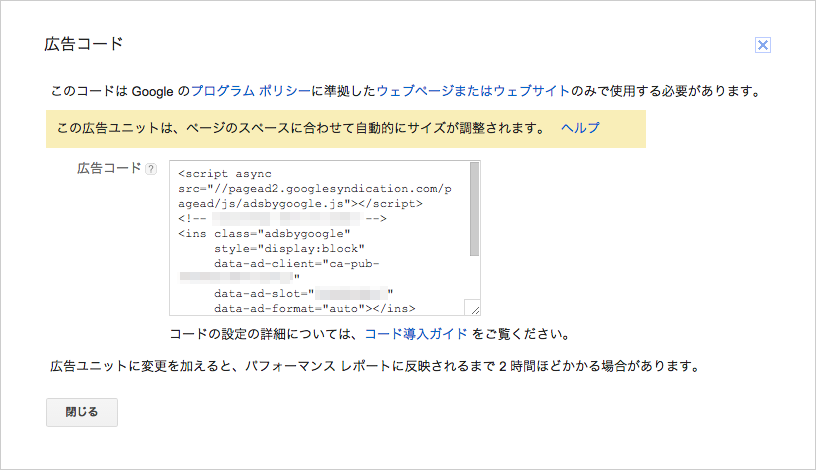Viewport: 816px width, 470px height.
Task: Click the style="display:block" line
Action: coord(289,249)
